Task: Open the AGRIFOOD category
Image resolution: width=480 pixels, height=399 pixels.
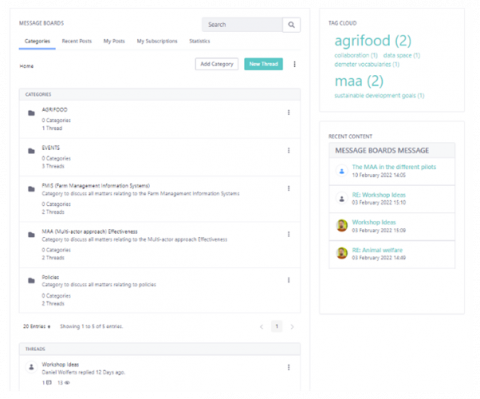Action: click(54, 110)
